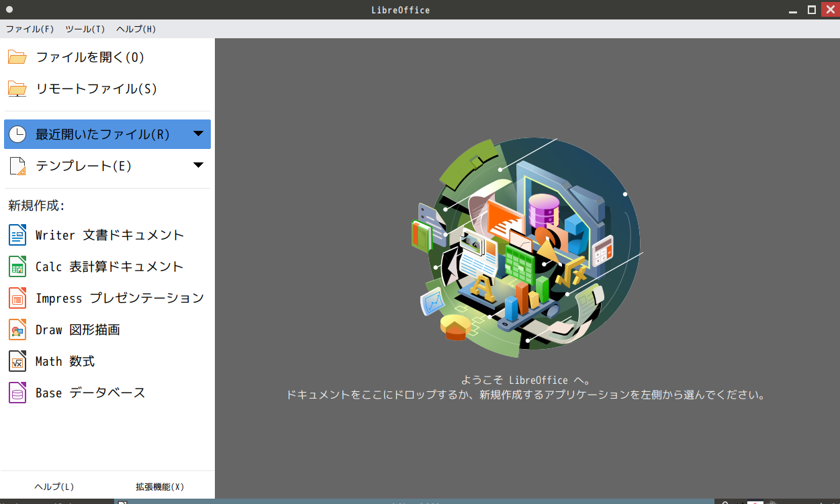
Task: Open the ファイル(F) menu
Action: (30, 29)
